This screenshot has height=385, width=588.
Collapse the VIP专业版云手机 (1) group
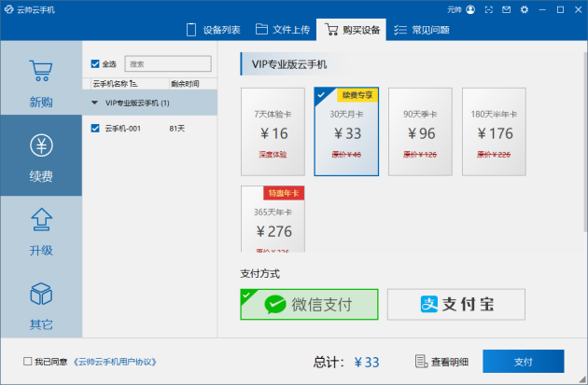[x=94, y=103]
